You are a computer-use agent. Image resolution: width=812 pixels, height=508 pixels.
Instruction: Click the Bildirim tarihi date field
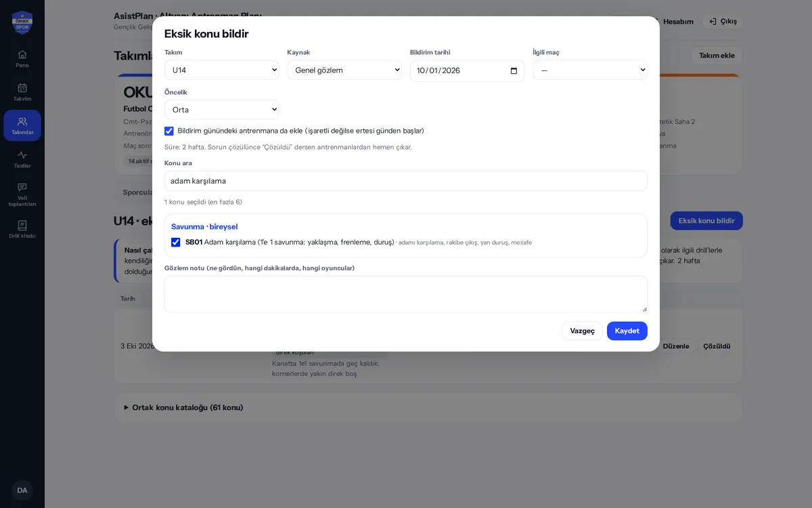468,70
